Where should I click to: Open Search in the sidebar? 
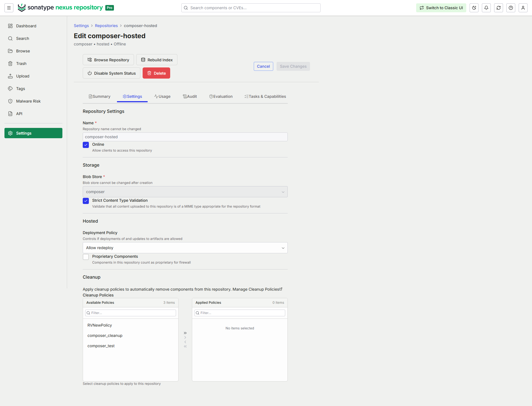tap(33, 38)
